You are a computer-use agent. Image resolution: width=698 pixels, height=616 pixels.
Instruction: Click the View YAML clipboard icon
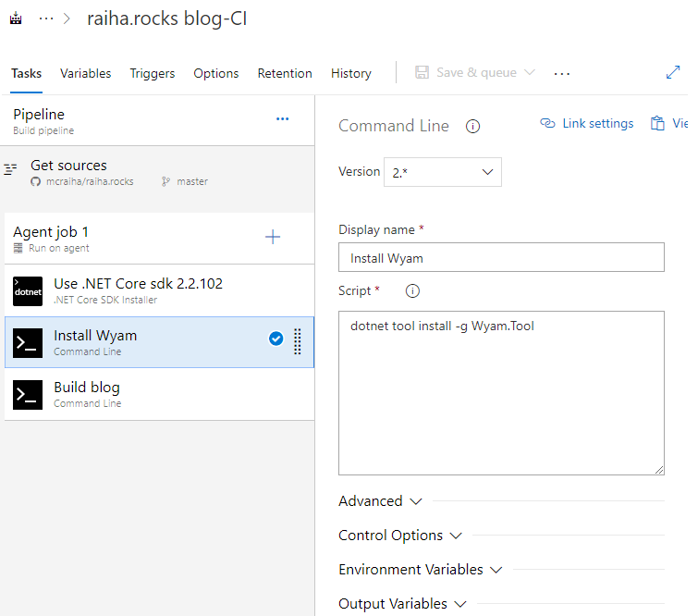[x=657, y=123]
